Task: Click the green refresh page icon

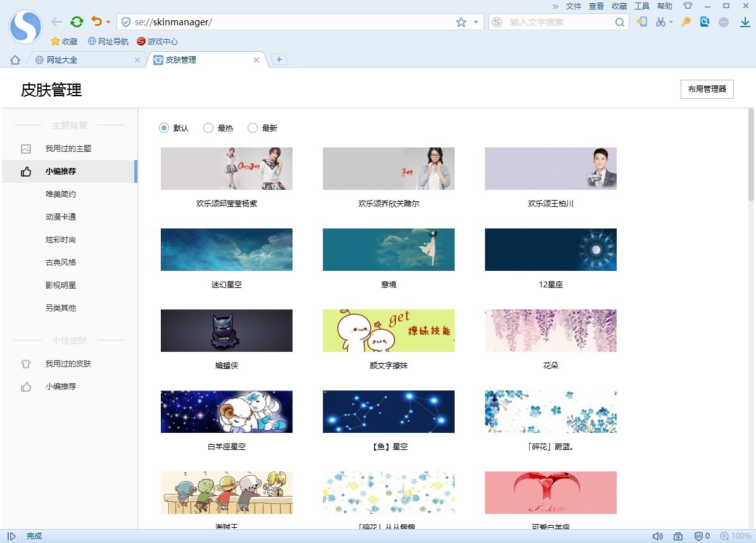Action: pyautogui.click(x=77, y=22)
